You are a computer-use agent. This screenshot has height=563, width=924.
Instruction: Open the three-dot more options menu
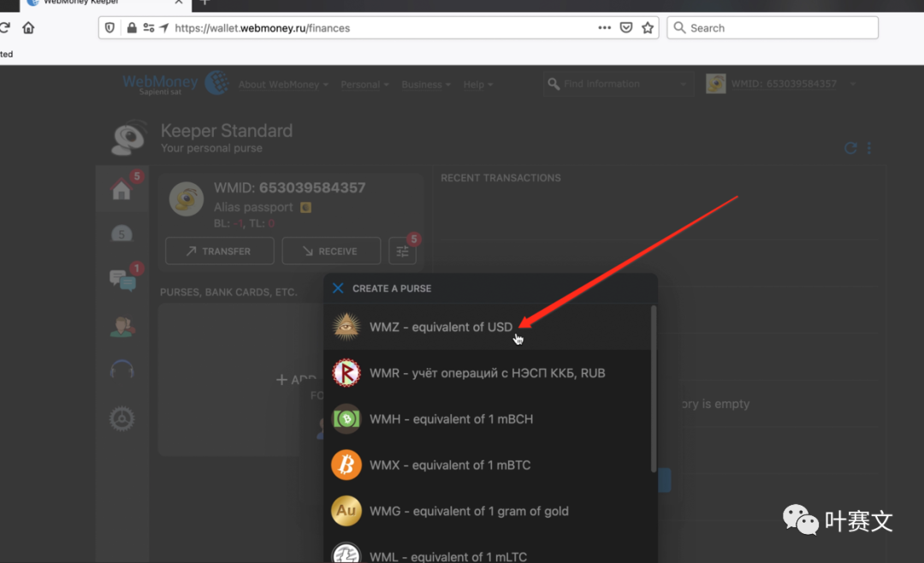point(869,148)
